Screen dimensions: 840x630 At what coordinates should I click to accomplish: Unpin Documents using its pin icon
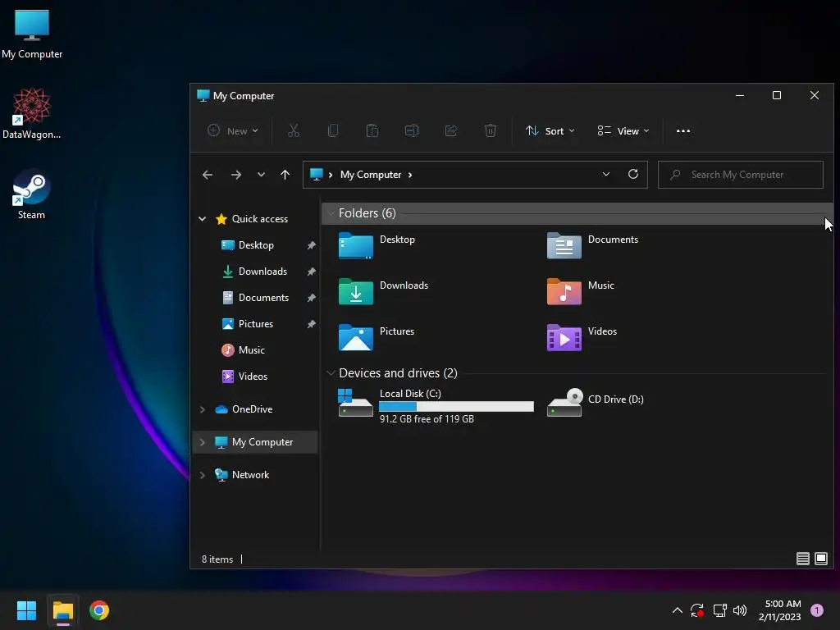[x=311, y=297]
